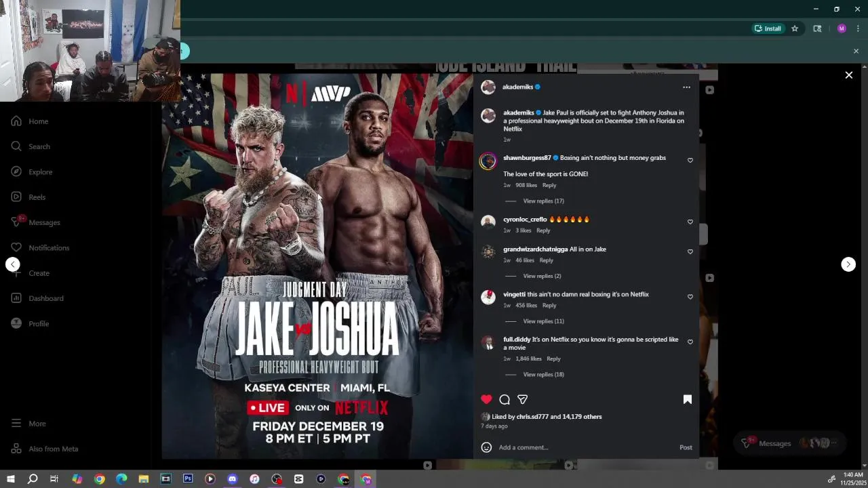
Task: Go to Explore page
Action: pos(31,172)
